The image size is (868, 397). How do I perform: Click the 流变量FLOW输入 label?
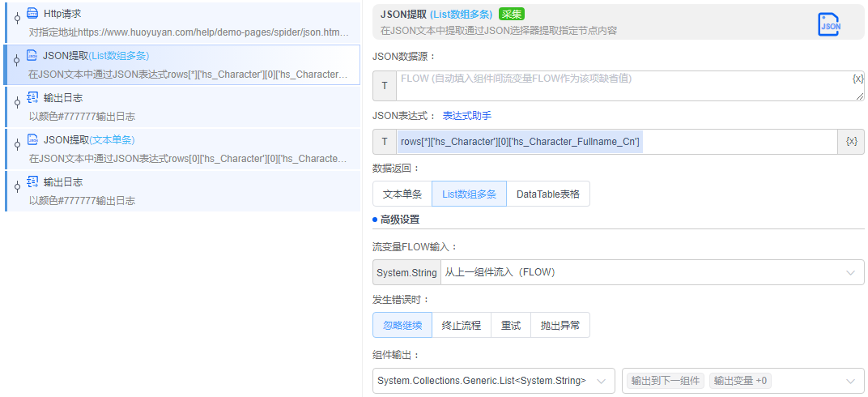point(415,247)
